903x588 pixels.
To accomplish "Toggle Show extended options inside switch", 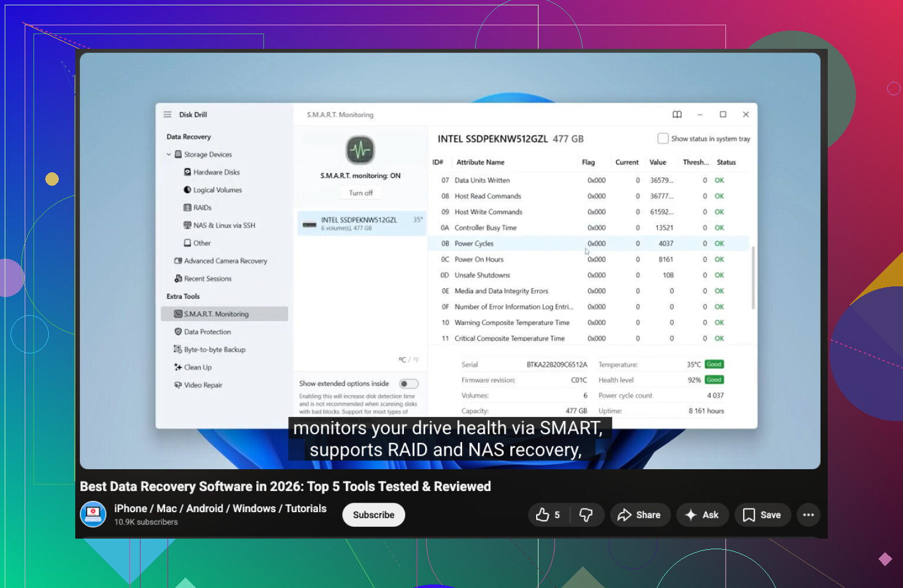I will 409,383.
